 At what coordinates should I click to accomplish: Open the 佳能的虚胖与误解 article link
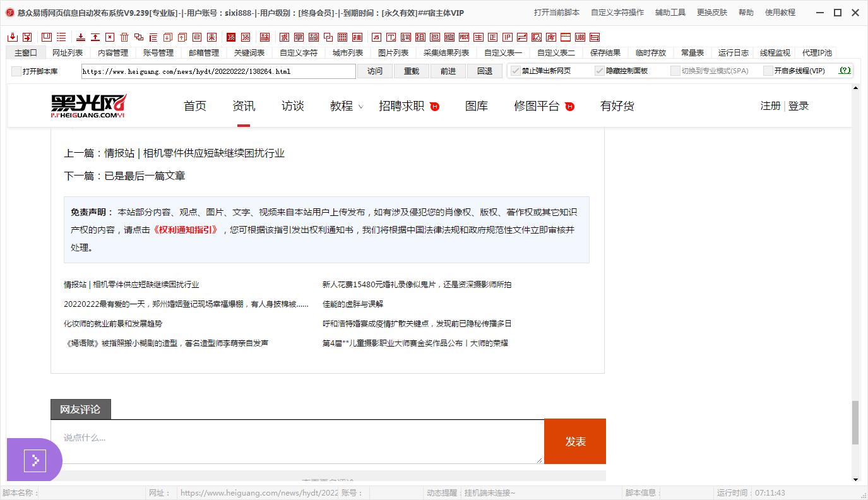[x=353, y=304]
